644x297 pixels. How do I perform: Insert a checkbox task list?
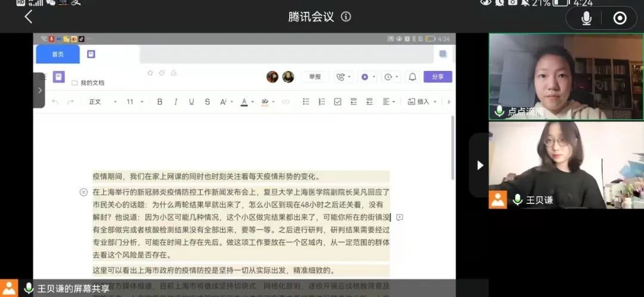coord(338,102)
